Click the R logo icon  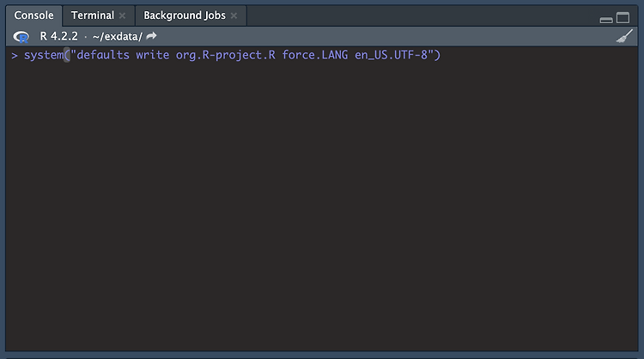point(21,37)
